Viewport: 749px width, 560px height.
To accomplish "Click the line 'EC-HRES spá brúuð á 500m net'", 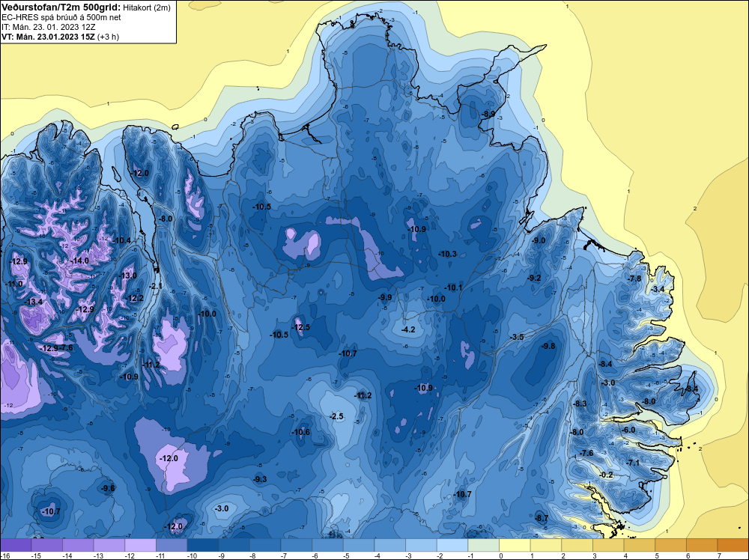I will click(x=61, y=17).
